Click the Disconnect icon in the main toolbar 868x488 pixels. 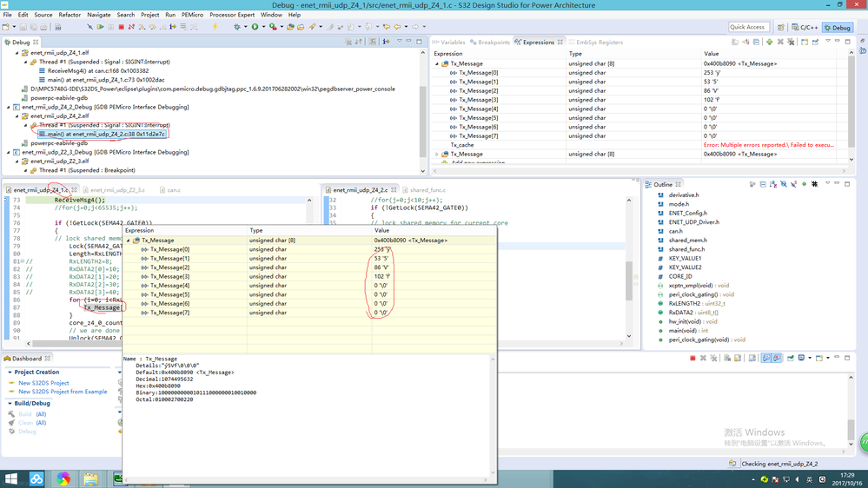pyautogui.click(x=131, y=27)
